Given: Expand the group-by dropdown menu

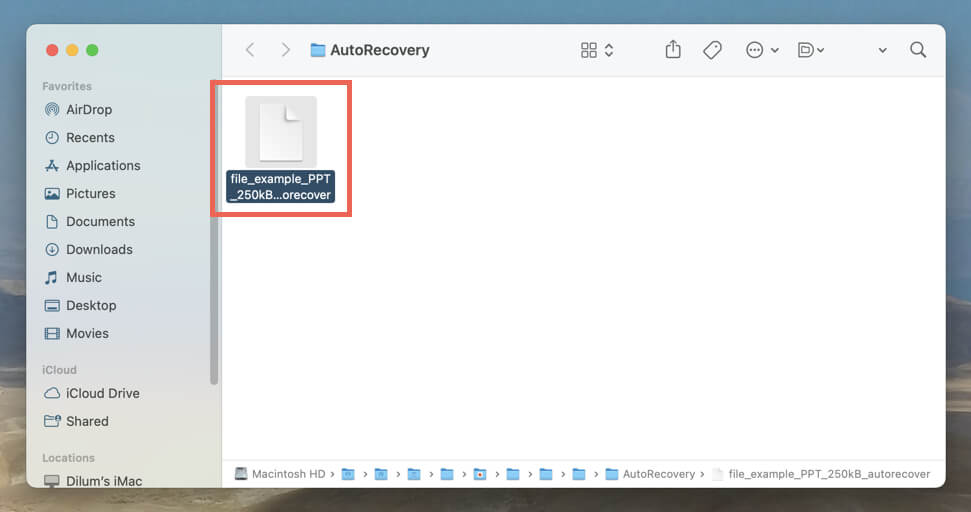Looking at the screenshot, I should [x=811, y=50].
